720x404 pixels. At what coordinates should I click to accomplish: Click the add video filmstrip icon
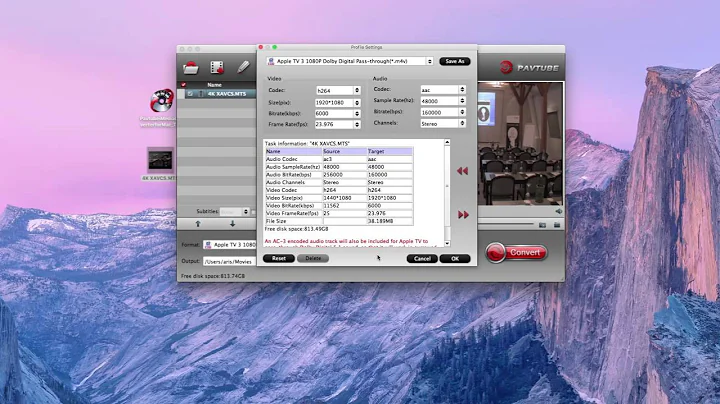[x=217, y=67]
